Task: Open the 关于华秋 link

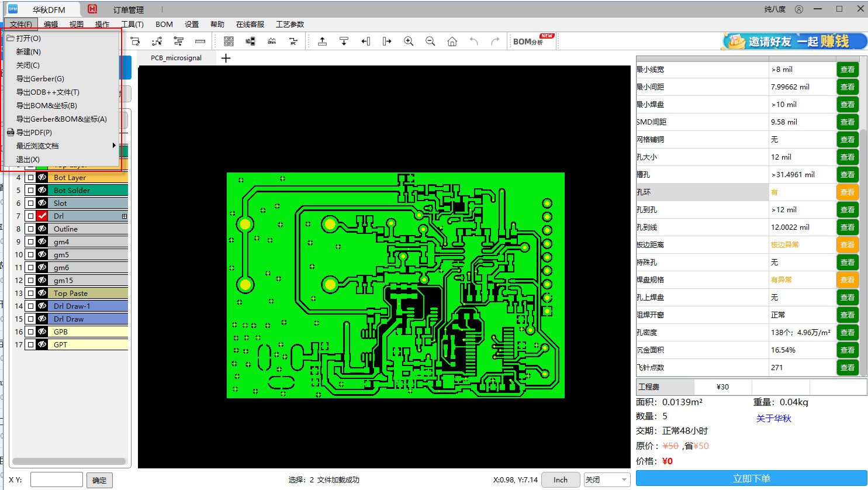Action: (x=774, y=418)
